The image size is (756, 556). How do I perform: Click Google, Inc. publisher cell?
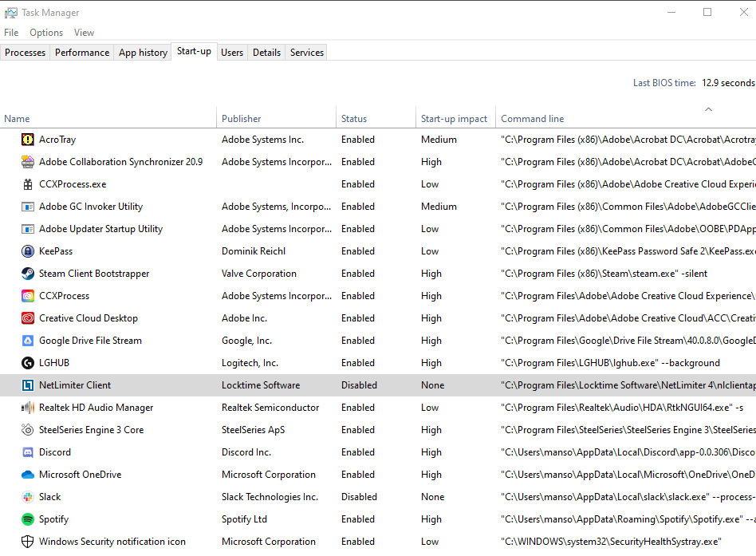[247, 341]
